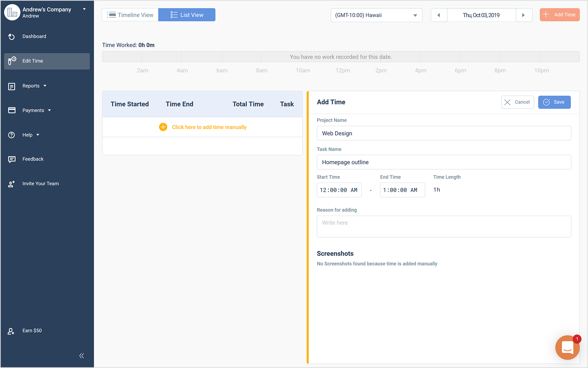Collapse the sidebar with the double chevron
Image resolution: width=588 pixels, height=368 pixels.
point(81,355)
